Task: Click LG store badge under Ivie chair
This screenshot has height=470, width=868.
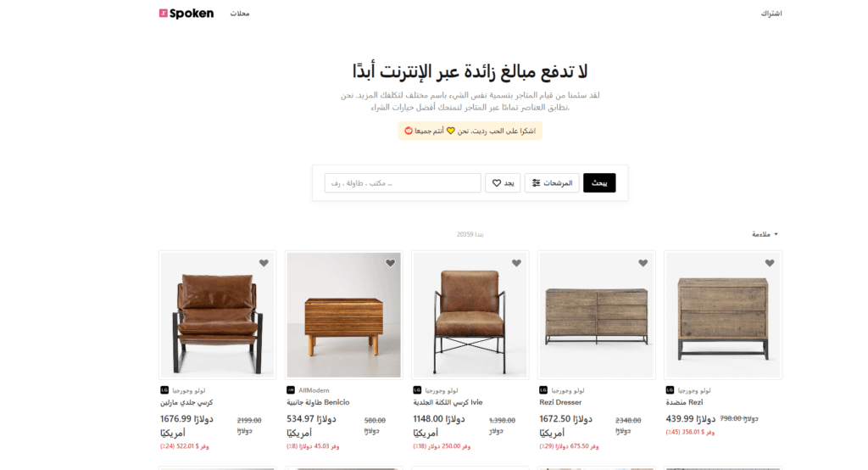Action: [417, 390]
